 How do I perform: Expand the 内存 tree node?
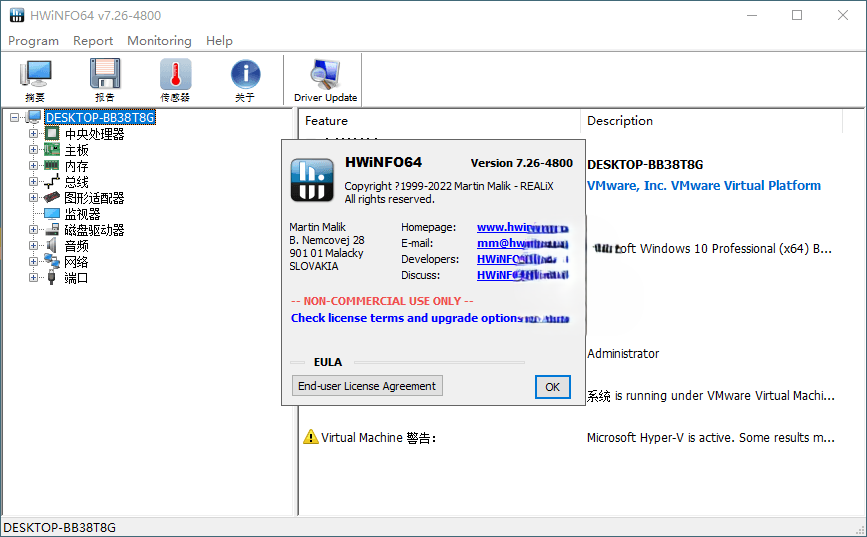tap(33, 165)
